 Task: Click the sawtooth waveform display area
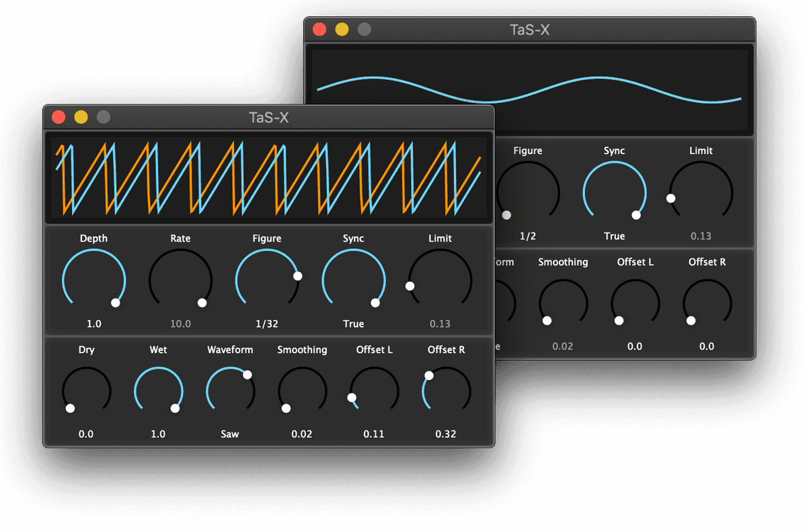(x=268, y=176)
